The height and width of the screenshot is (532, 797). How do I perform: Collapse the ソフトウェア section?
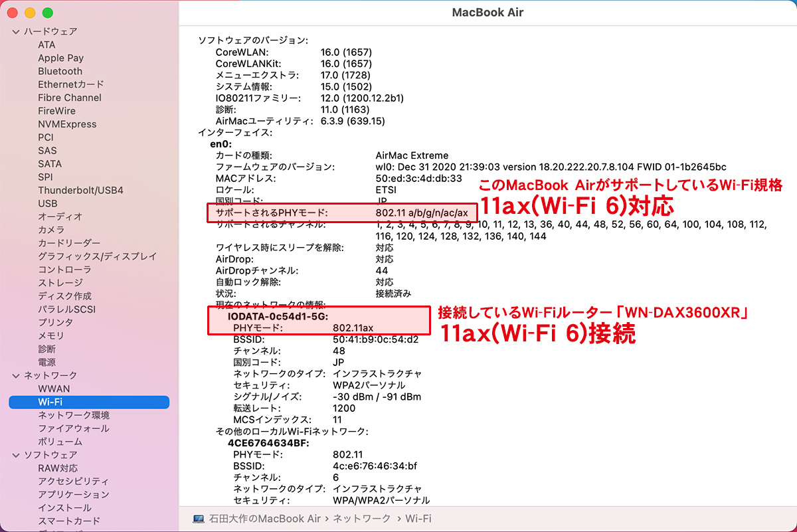16,455
